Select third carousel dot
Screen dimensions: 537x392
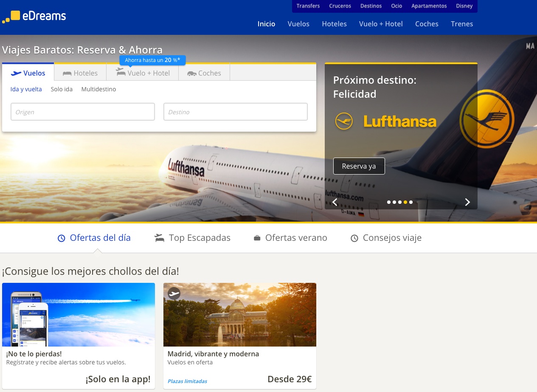click(400, 202)
